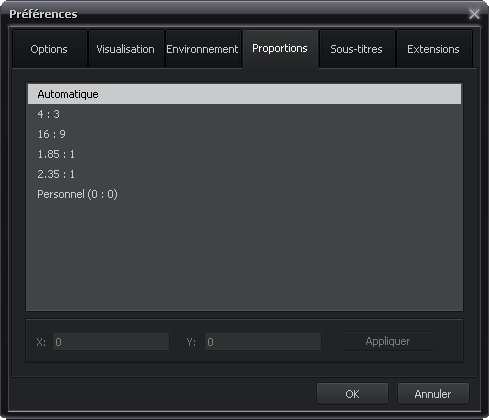Select the Personnel (0 : 0) entry
489x420 pixels.
tap(244, 194)
